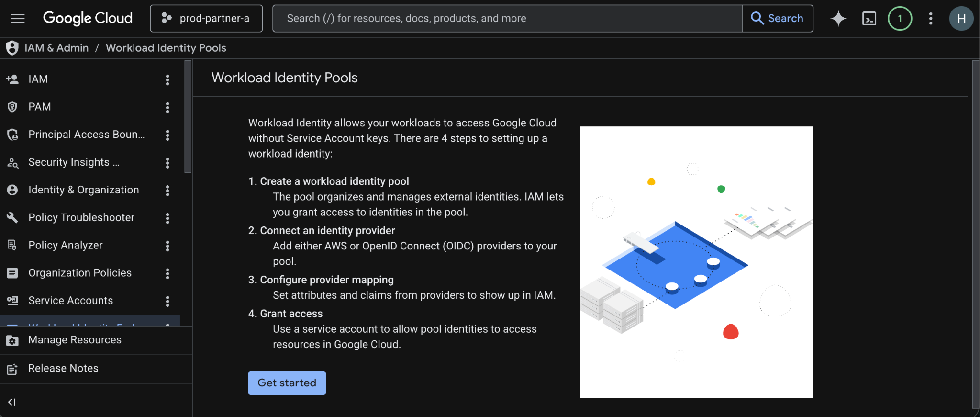Open the PAM sidebar item
Image resolution: width=980 pixels, height=417 pixels.
point(90,107)
